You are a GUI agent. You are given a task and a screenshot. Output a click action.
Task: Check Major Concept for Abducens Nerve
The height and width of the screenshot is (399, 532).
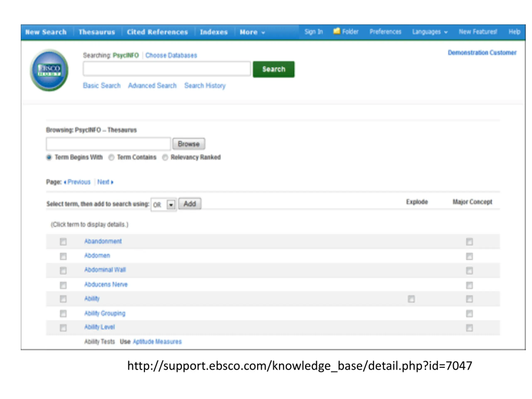click(x=469, y=285)
